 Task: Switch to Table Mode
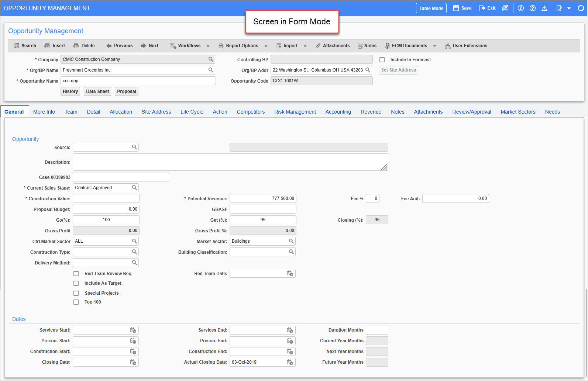[x=431, y=8]
